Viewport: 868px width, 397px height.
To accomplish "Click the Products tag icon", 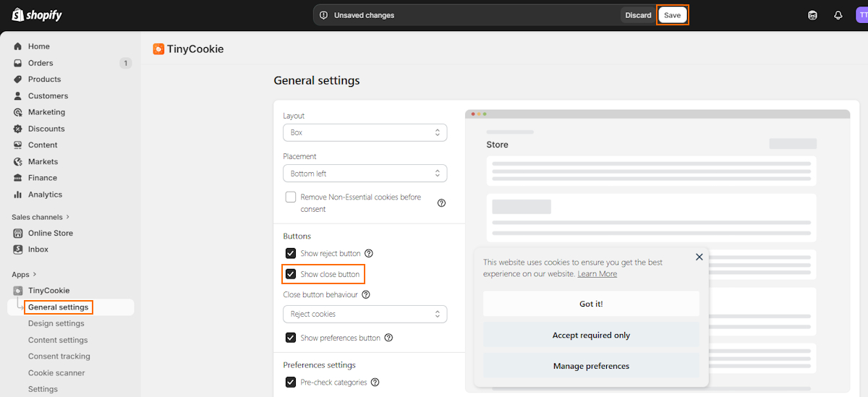I will click(x=18, y=80).
